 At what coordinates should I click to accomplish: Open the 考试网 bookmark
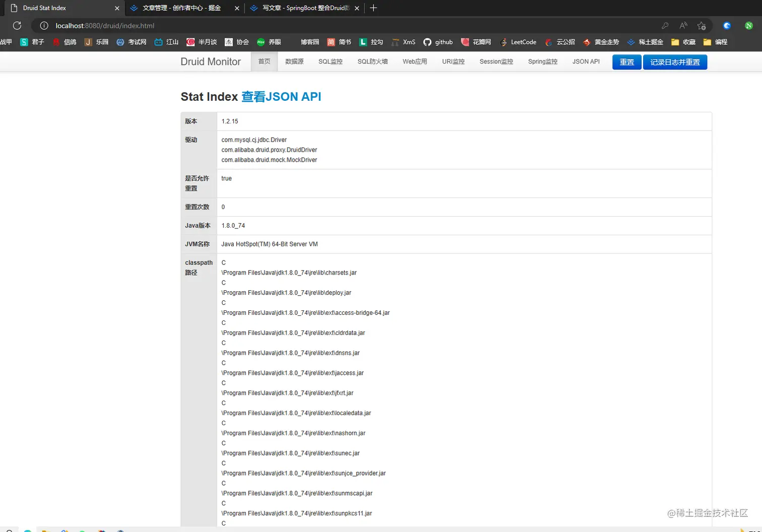click(132, 42)
